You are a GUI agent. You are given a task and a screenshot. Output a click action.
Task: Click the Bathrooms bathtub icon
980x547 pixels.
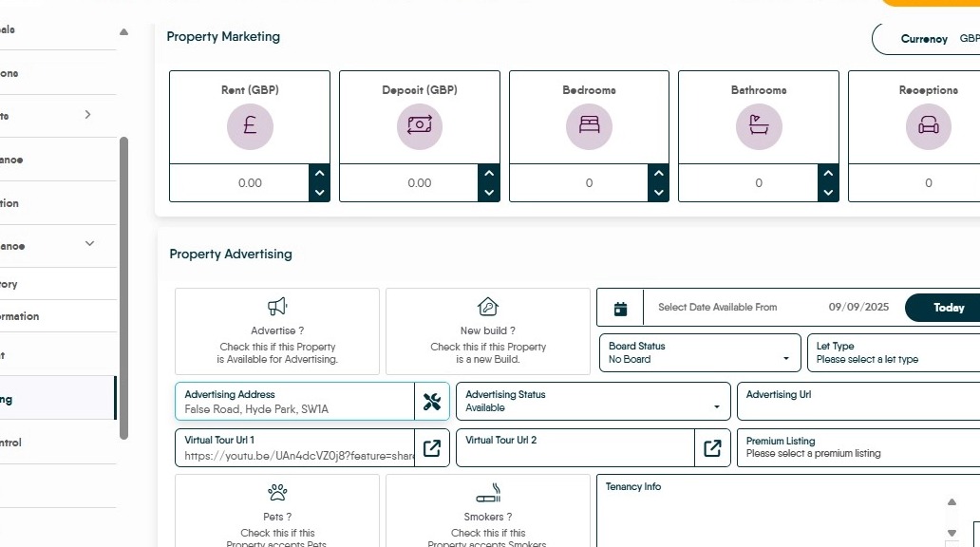[x=758, y=126]
